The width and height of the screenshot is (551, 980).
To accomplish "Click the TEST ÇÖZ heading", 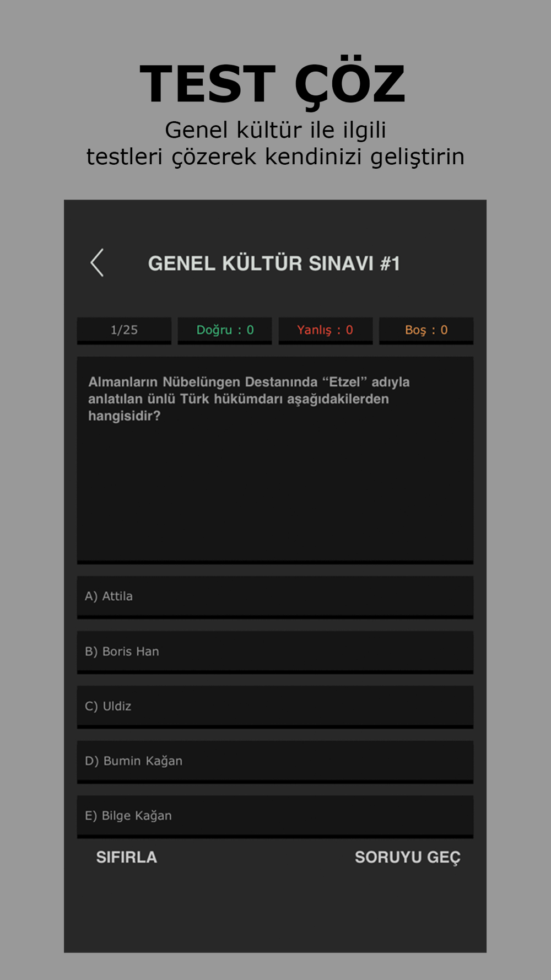I will pyautogui.click(x=273, y=84).
